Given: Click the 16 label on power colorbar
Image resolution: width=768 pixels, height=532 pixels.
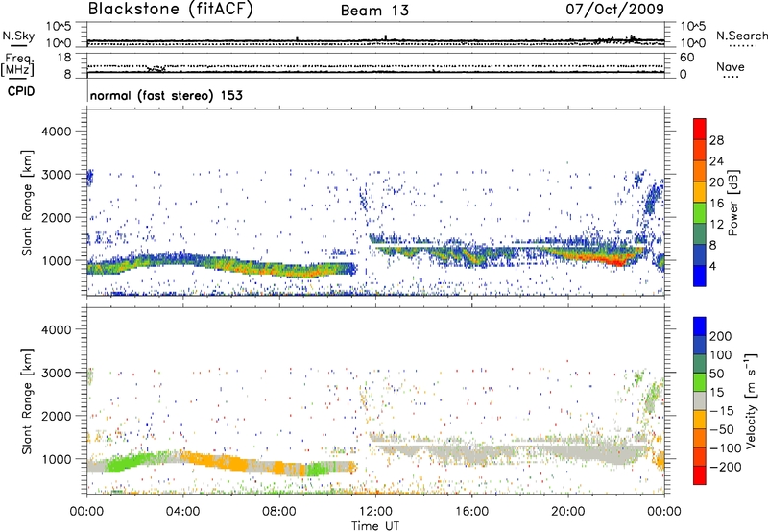Looking at the screenshot, I should click(716, 204).
